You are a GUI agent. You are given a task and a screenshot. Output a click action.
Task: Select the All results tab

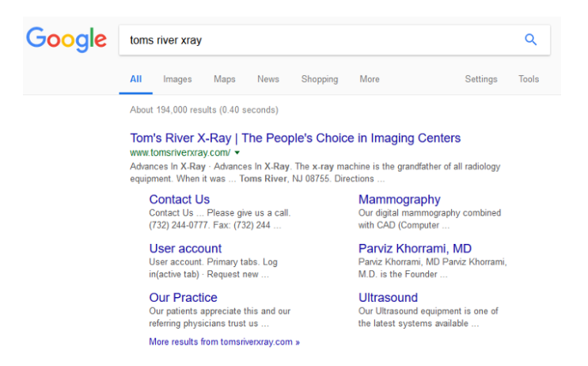pos(136,79)
